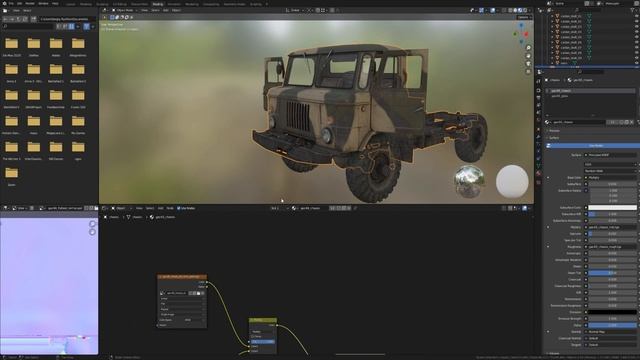Switch to Layout workspace tab
The height and width of the screenshot is (360, 640).
tap(71, 4)
